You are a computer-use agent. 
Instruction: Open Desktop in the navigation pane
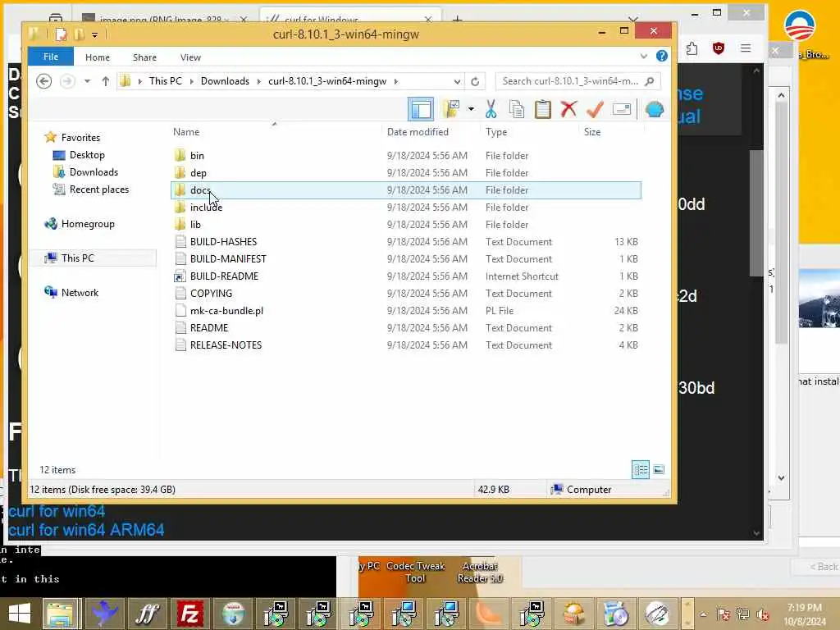[x=87, y=155]
